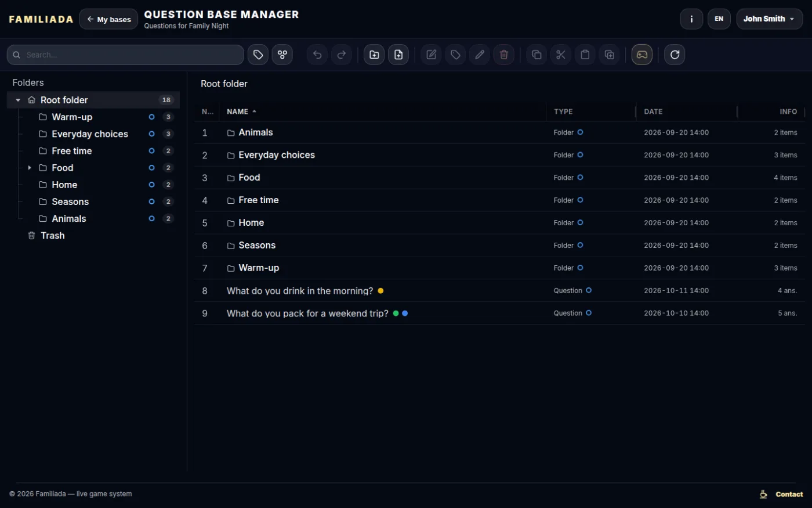
Task: Select 'What do you pack for a weekend trip?'
Action: tap(499, 314)
